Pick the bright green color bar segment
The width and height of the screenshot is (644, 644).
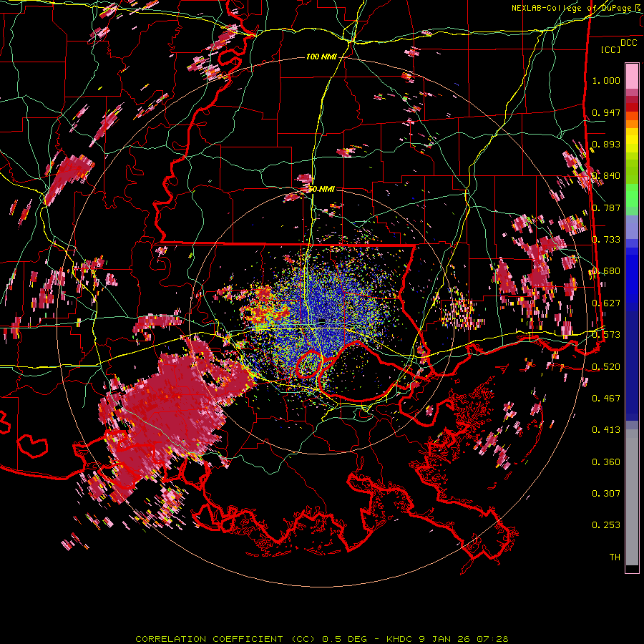(x=632, y=195)
